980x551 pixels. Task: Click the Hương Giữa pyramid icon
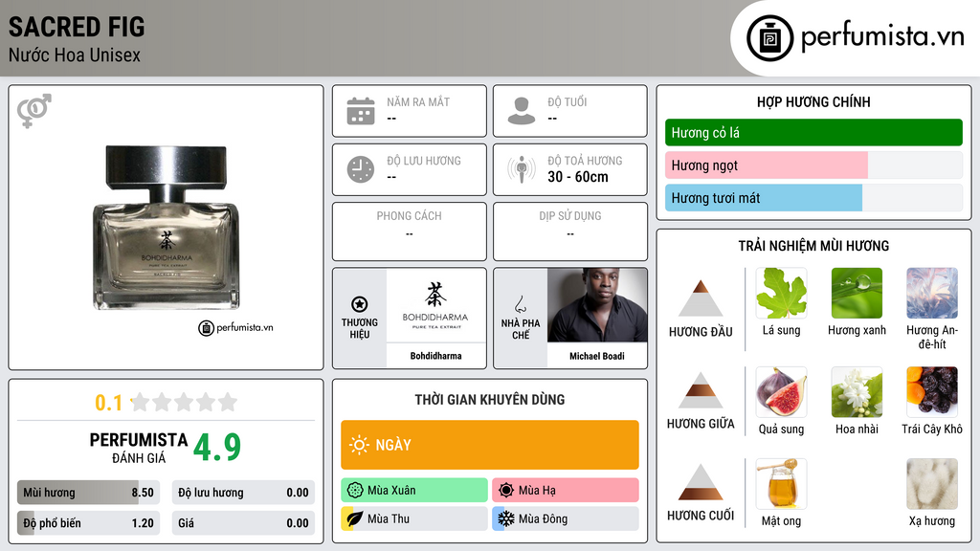701,390
